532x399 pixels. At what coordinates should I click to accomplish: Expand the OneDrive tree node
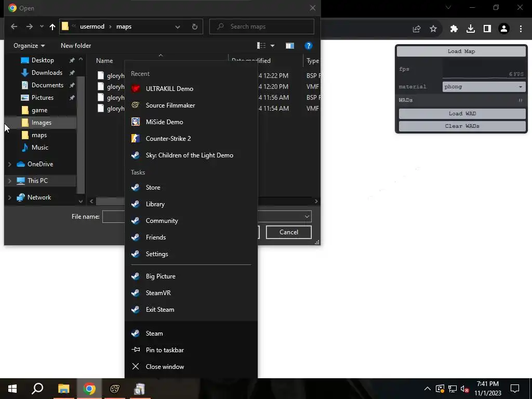[x=9, y=164]
